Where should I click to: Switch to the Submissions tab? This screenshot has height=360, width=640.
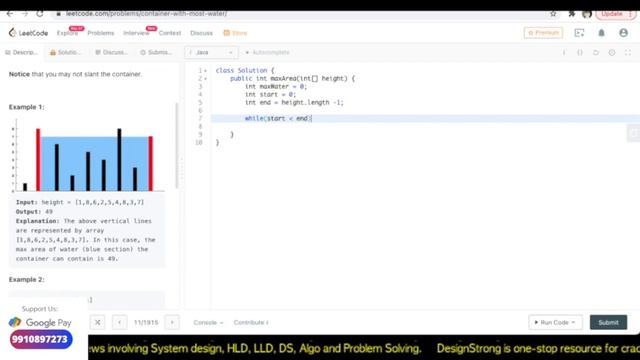point(156,52)
